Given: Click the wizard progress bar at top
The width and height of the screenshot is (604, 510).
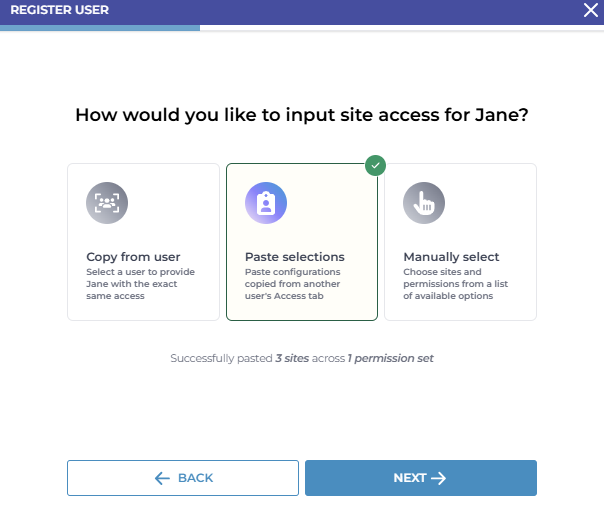Looking at the screenshot, I should pos(100,28).
